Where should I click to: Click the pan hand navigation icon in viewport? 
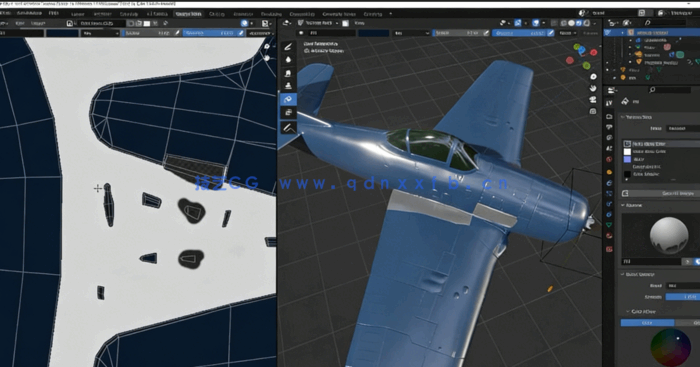click(593, 88)
